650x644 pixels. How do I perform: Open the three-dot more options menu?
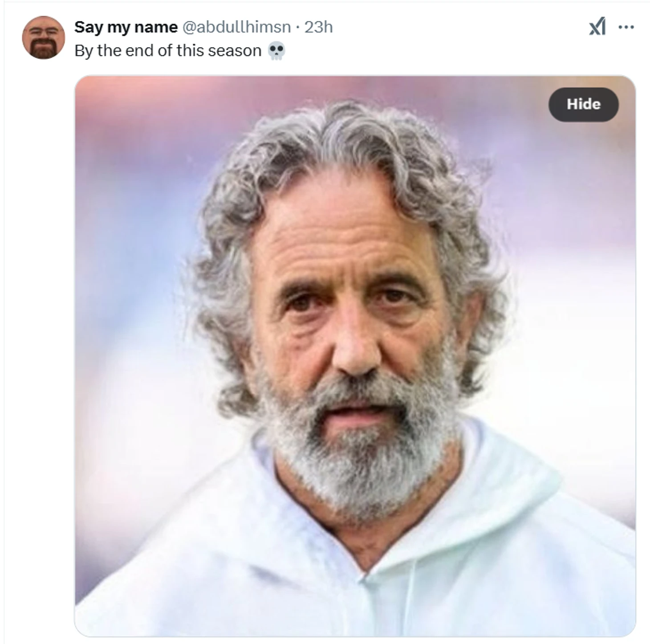[x=626, y=27]
